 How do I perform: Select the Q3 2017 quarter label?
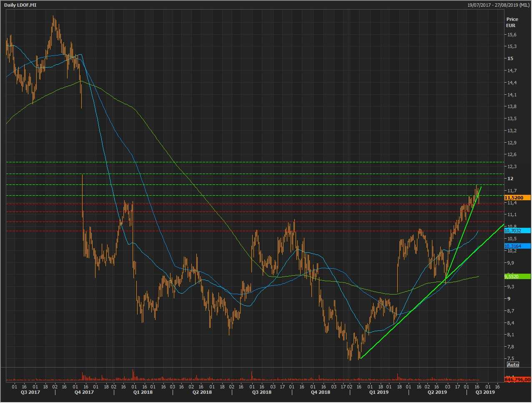coord(30,392)
